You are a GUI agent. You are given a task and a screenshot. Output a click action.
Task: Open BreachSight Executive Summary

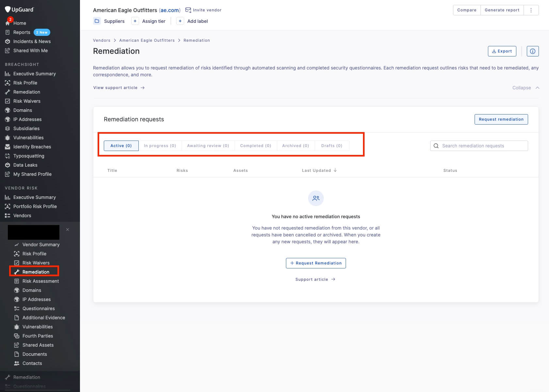34,74
